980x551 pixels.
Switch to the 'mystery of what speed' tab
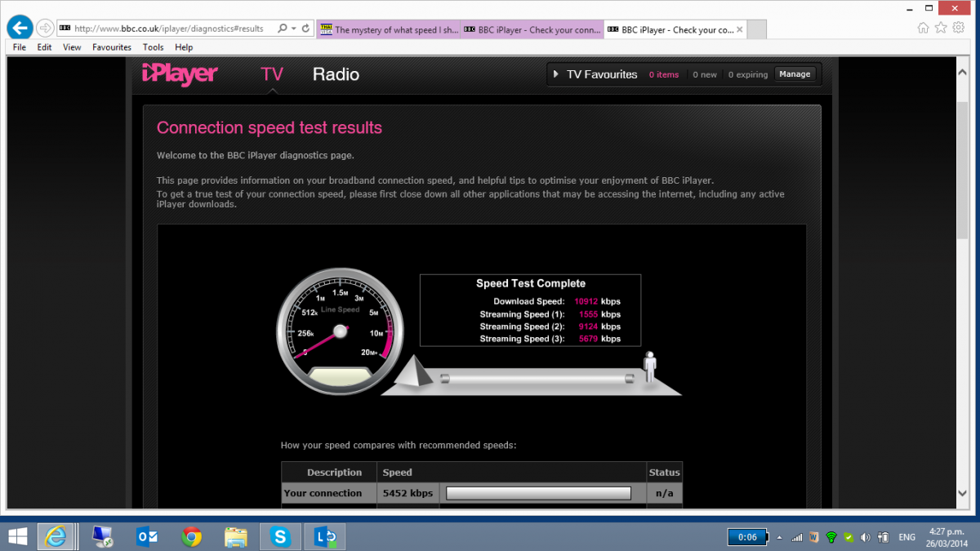pos(388,29)
